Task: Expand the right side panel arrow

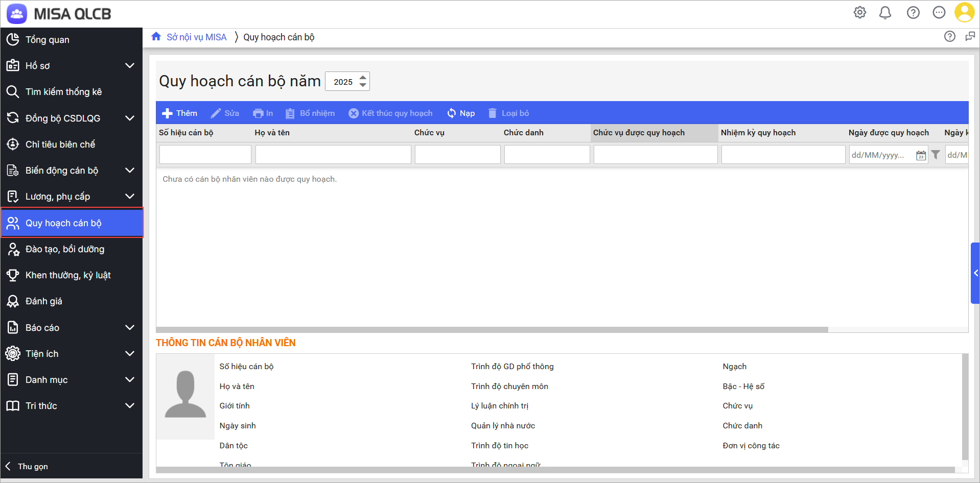Action: coord(975,273)
